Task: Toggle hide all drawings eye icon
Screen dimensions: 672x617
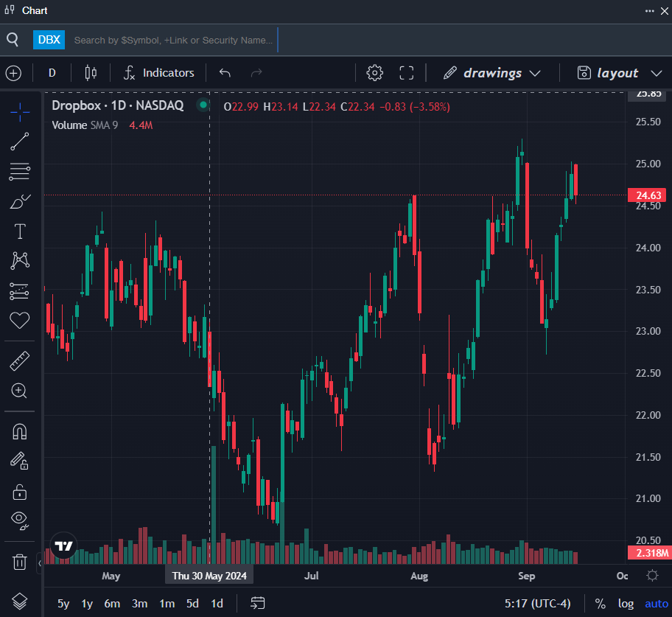Action: (20, 520)
